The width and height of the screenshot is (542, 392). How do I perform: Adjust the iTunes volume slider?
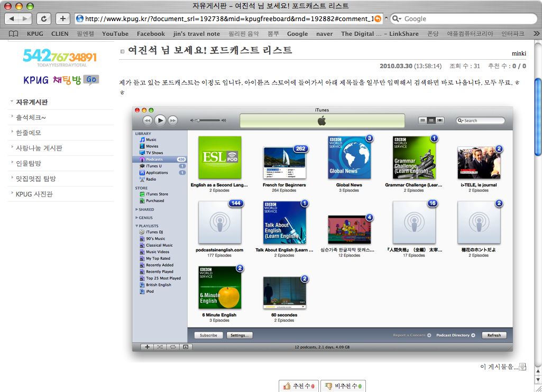[x=208, y=120]
